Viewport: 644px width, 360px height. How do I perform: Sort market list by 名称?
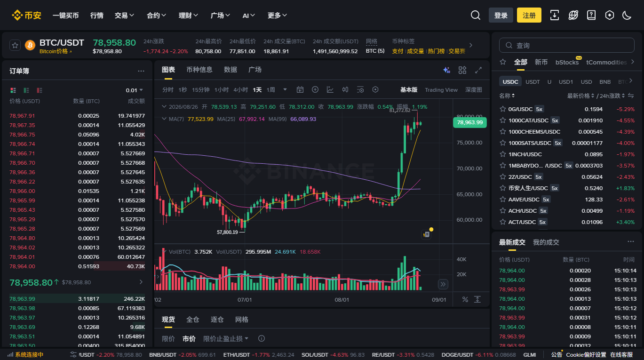point(507,96)
